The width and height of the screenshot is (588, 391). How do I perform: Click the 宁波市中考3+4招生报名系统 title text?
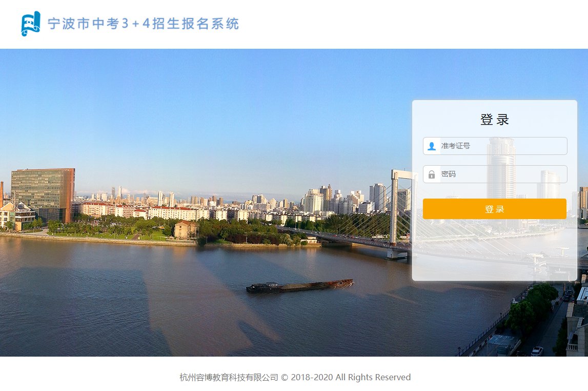pos(143,24)
